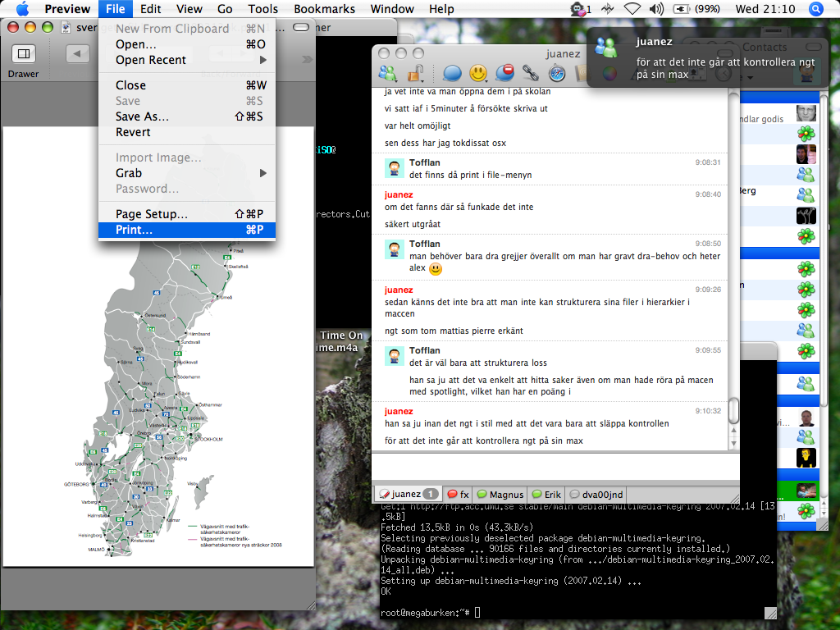Click the chat scrollbar down arrow
The image size is (840, 630).
tap(733, 444)
